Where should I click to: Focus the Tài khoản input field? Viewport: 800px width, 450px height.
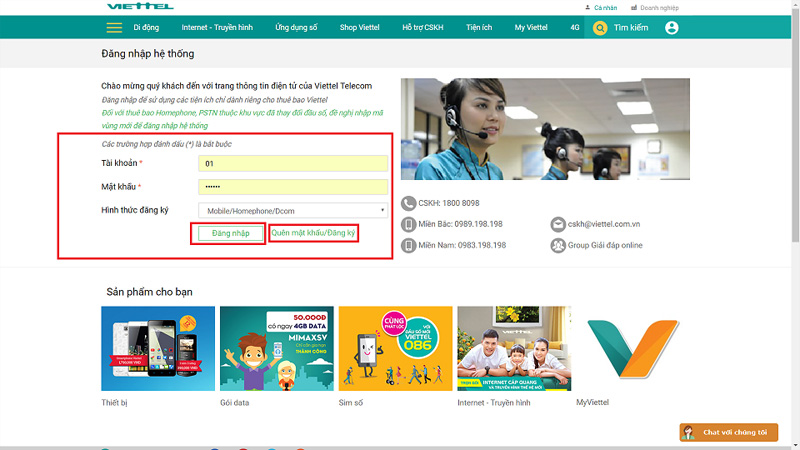292,163
